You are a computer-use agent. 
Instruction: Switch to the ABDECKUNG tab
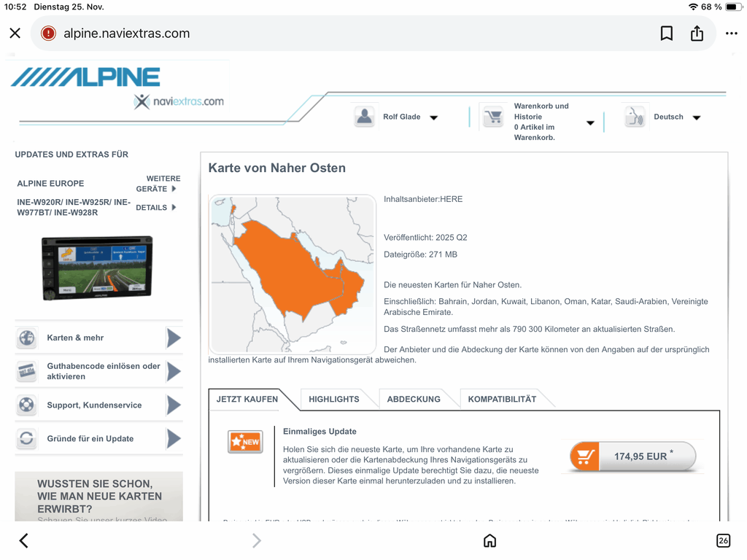(x=414, y=399)
